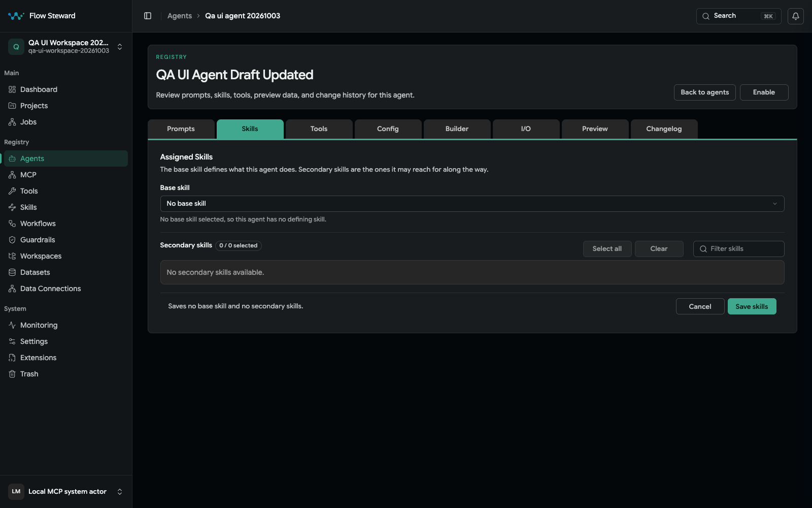Select the Skills tab
This screenshot has height=508, width=812.
pyautogui.click(x=250, y=129)
